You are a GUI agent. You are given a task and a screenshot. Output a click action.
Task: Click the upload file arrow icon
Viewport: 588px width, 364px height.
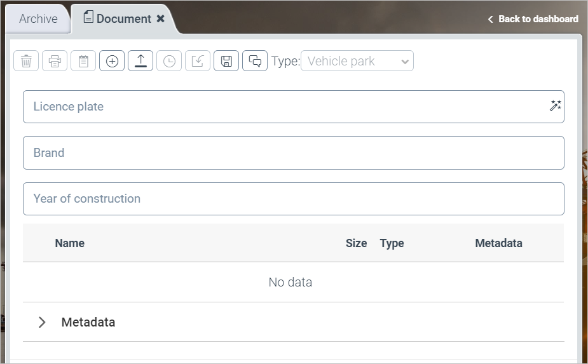[x=140, y=61]
